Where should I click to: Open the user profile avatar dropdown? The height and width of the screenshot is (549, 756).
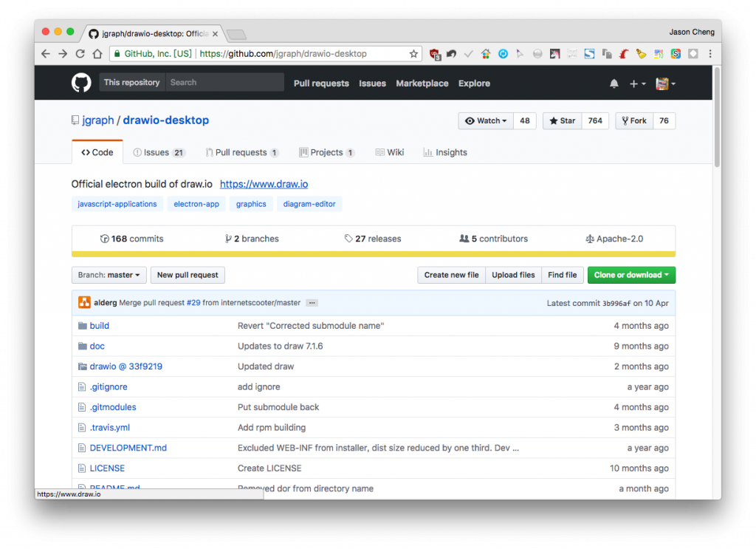[x=665, y=83]
